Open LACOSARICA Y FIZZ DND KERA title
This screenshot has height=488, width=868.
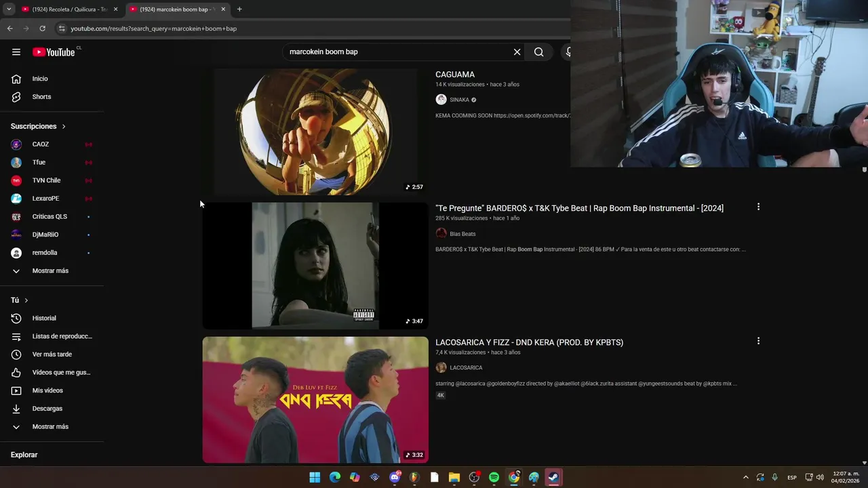pyautogui.click(x=529, y=342)
